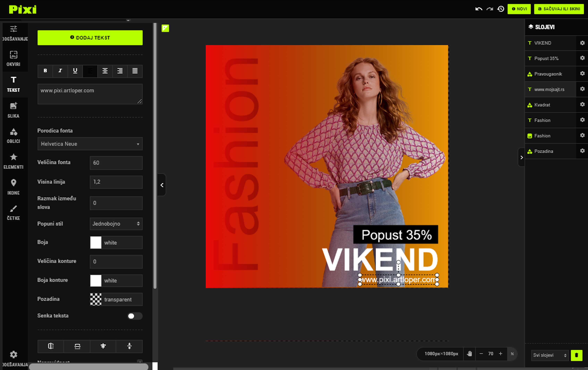
Task: Open the Popuni stil Jednobojno dropdown
Action: click(116, 224)
